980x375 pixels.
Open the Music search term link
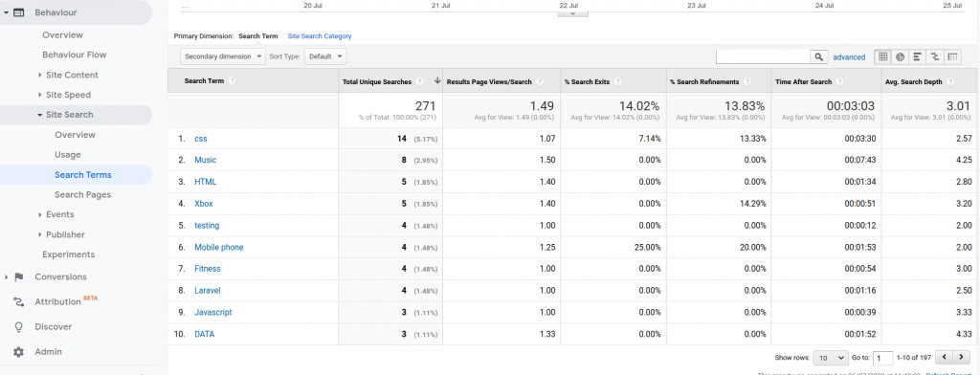coord(206,160)
